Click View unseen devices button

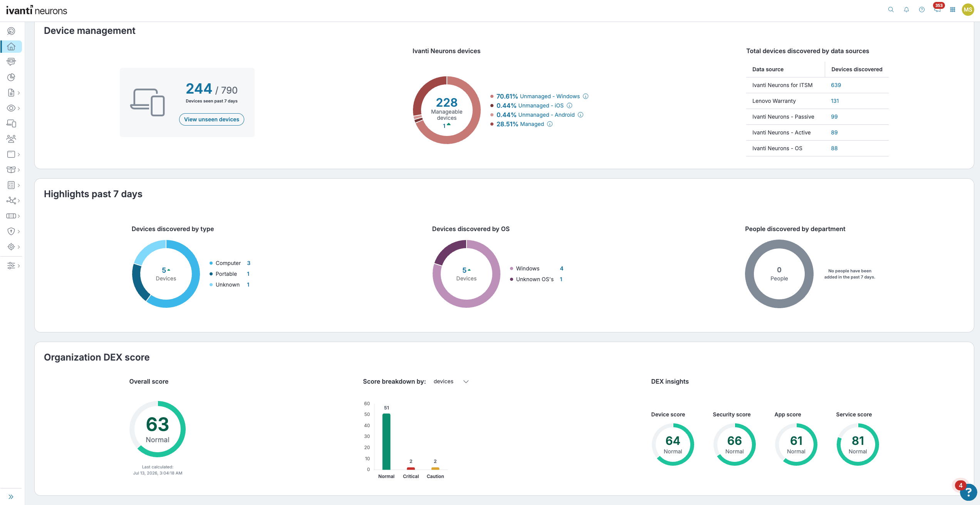click(211, 119)
